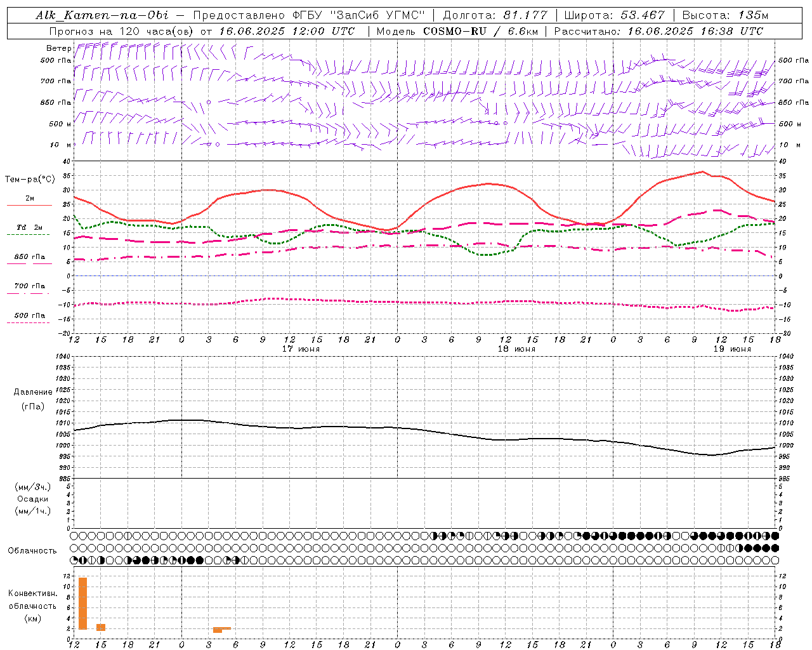Click the Давление pressure panel label

(32, 392)
